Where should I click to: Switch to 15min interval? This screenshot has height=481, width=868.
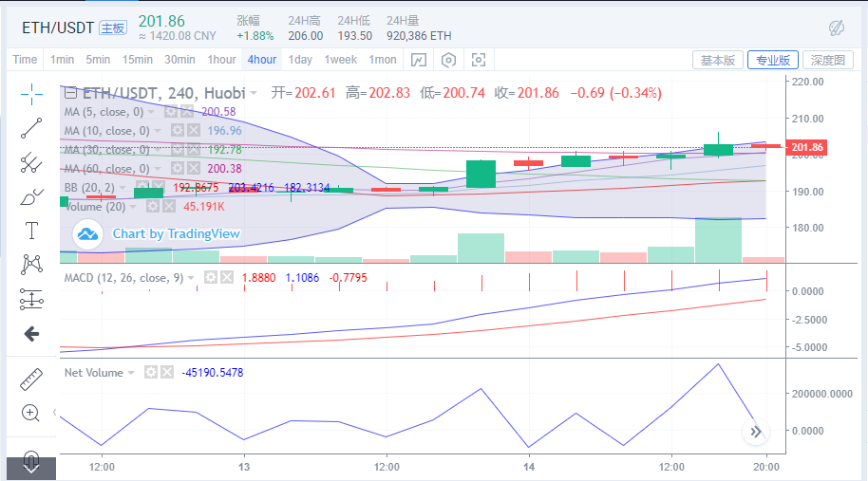pyautogui.click(x=138, y=60)
